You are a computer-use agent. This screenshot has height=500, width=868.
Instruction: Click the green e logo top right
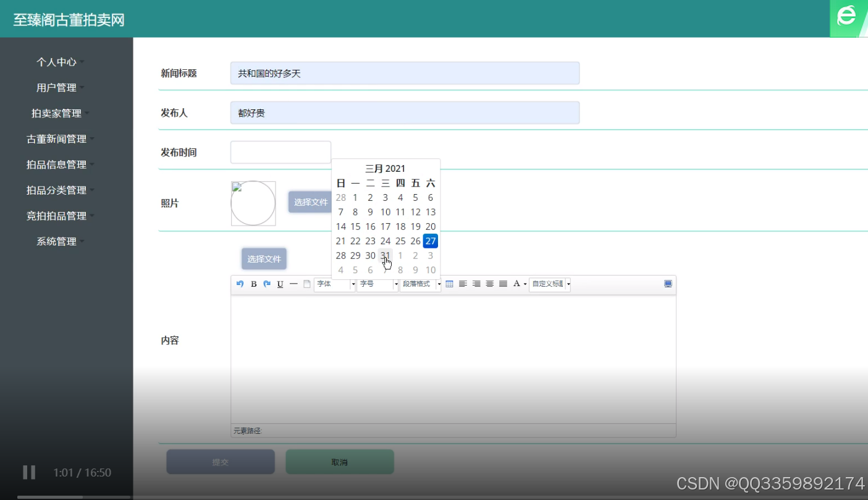click(x=846, y=17)
